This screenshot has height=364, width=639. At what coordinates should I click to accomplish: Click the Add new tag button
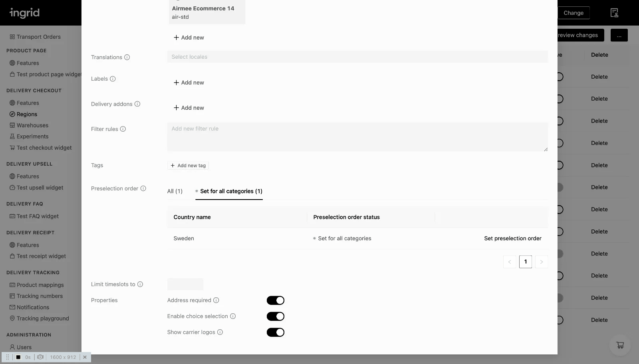[188, 165]
